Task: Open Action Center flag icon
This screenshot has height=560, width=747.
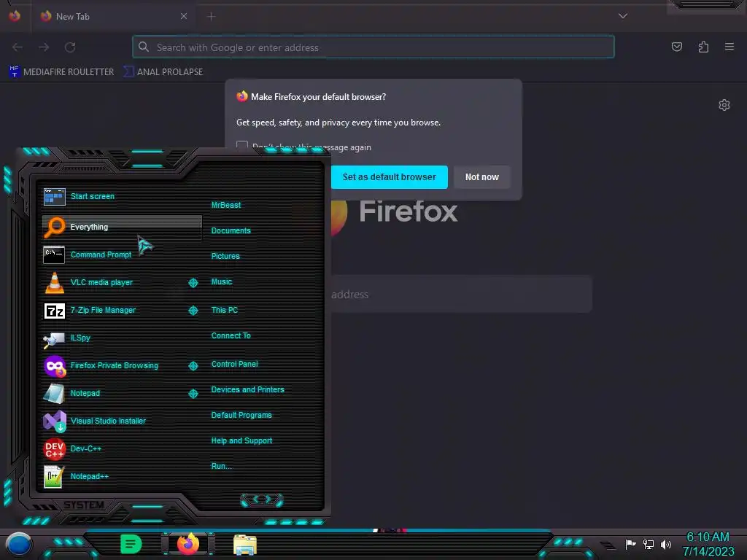Action: pos(630,544)
